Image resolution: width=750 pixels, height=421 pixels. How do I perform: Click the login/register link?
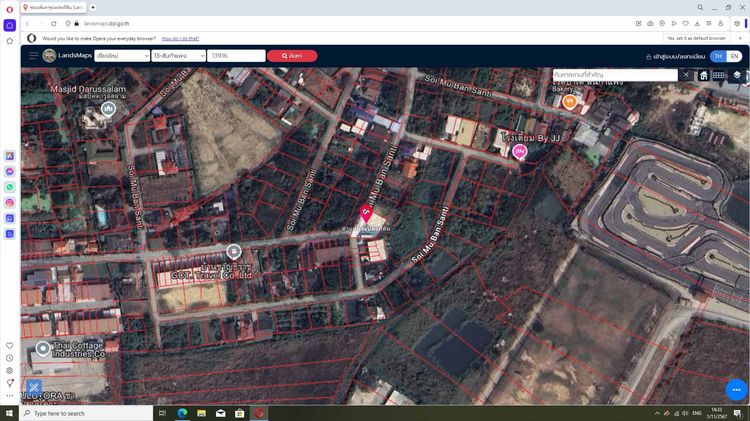pos(676,57)
